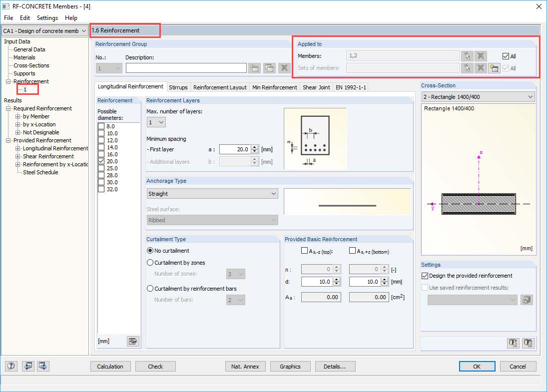Screen dimensions: 547x392
Task: Click the Nat. Annex button
Action: [245, 367]
